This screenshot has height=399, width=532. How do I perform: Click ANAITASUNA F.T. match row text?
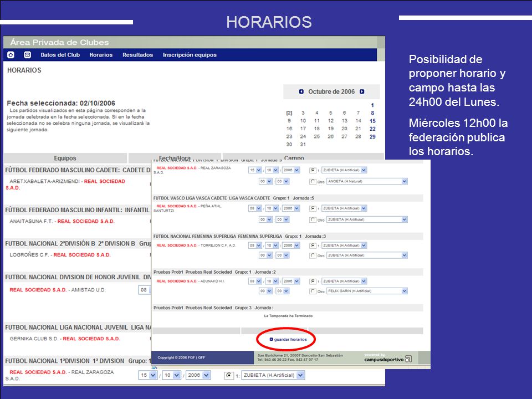tap(62, 221)
